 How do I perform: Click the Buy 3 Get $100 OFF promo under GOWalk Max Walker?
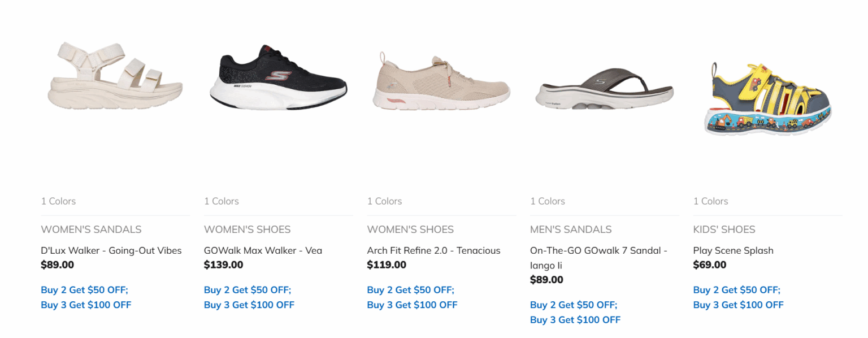pyautogui.click(x=249, y=305)
